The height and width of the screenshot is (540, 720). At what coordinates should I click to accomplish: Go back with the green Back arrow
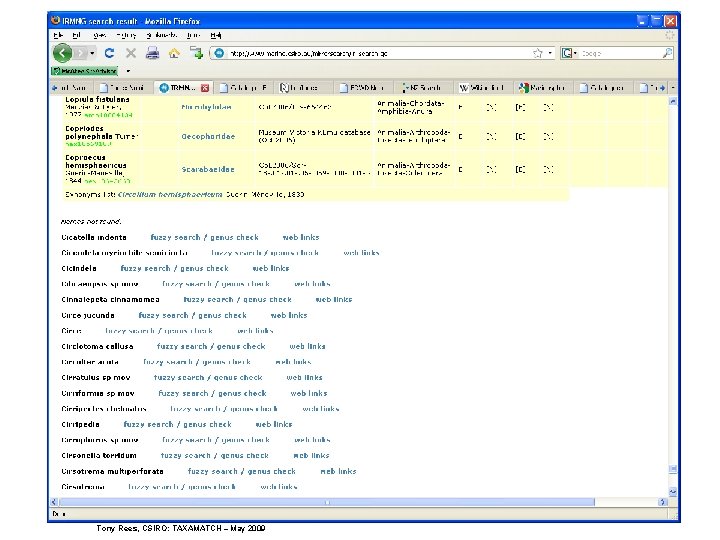(x=62, y=53)
